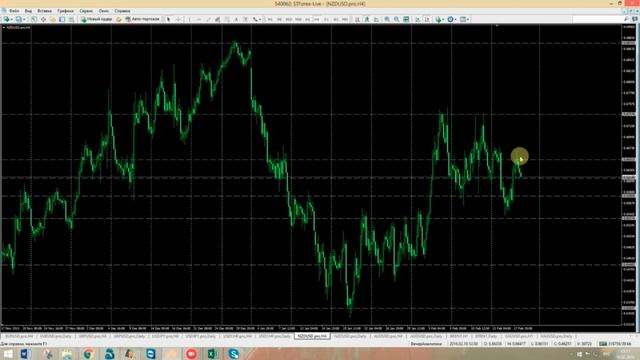Expand the Profiles dropdown arrow
The image size is (640, 360).
24,19
